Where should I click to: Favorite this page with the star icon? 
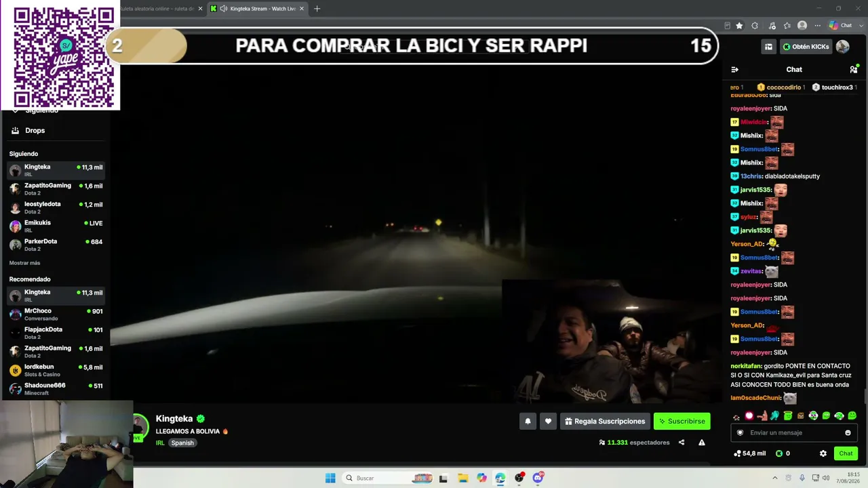coord(739,26)
